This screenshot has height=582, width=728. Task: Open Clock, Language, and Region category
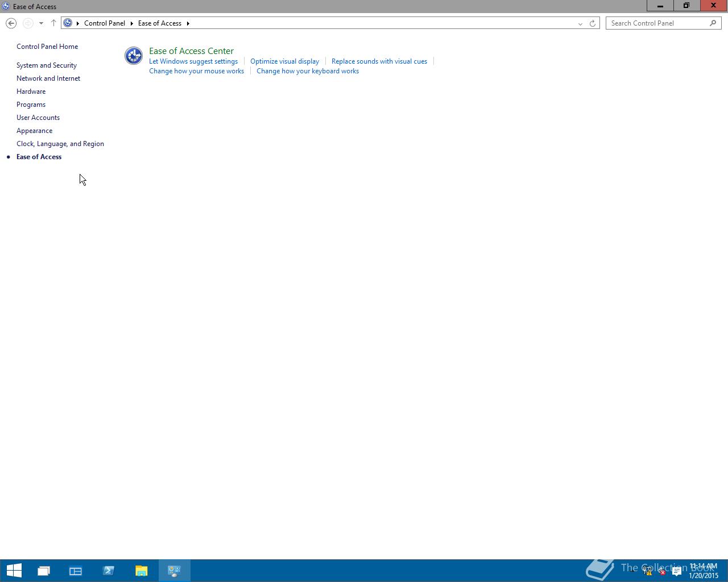[x=60, y=144]
